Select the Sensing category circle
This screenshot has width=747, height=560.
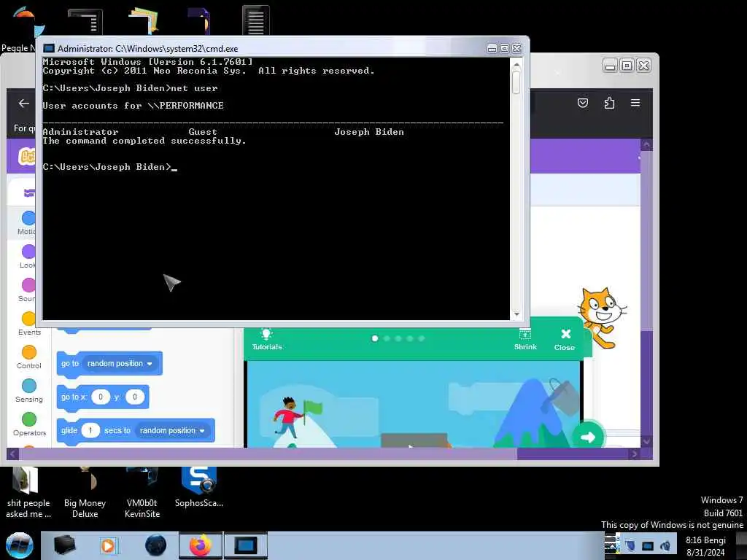point(28,385)
